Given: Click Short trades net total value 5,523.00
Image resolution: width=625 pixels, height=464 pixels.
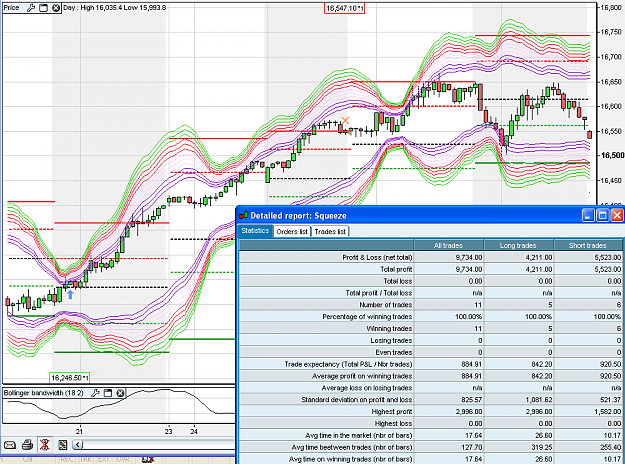Looking at the screenshot, I should pos(608,258).
